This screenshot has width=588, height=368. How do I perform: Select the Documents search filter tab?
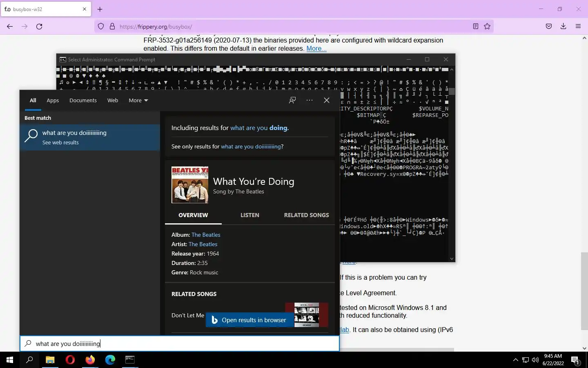(83, 100)
